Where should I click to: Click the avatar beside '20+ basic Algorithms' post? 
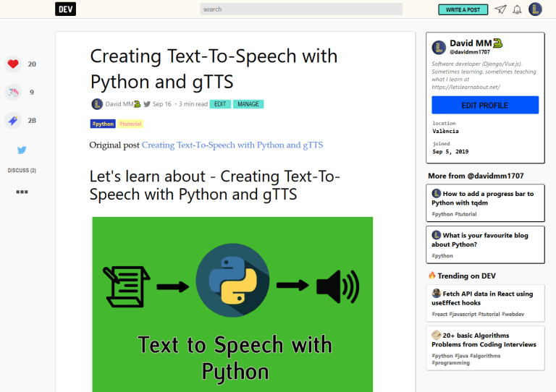[436, 335]
